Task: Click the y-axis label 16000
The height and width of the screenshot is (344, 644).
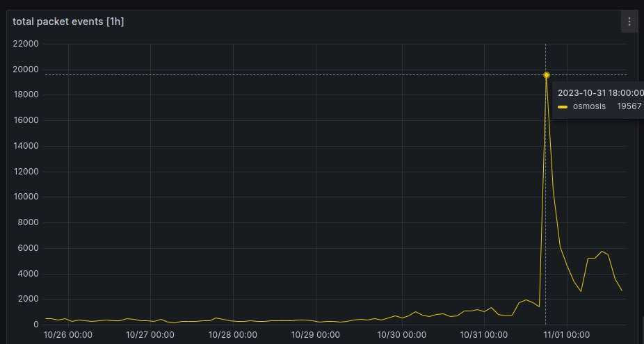Action: [x=26, y=120]
